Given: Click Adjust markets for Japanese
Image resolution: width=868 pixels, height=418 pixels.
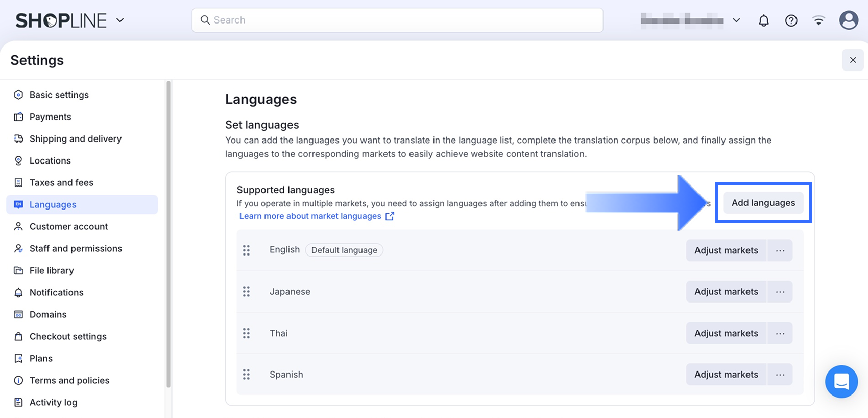Looking at the screenshot, I should tap(726, 292).
